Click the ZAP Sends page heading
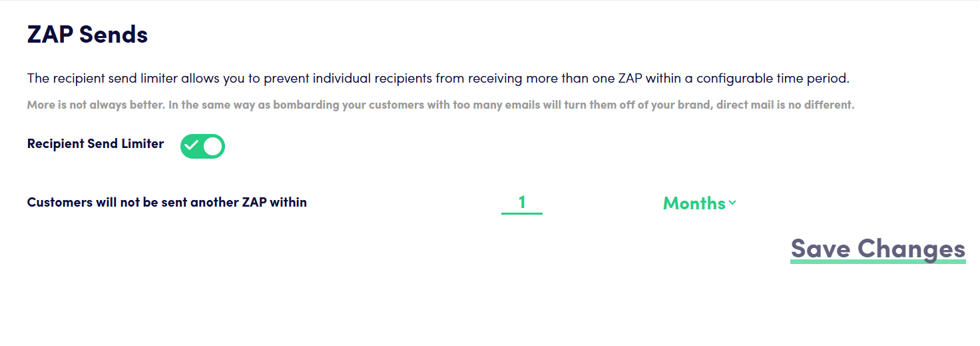This screenshot has height=346, width=980. pos(87,34)
